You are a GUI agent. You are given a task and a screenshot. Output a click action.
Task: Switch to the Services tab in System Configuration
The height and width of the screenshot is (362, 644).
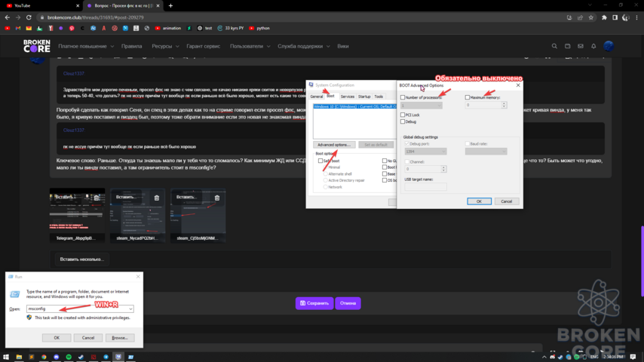[x=347, y=97]
